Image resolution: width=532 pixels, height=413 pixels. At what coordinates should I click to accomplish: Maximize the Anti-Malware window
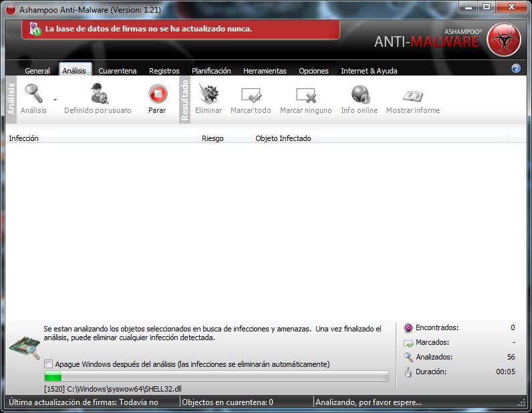(487, 7)
